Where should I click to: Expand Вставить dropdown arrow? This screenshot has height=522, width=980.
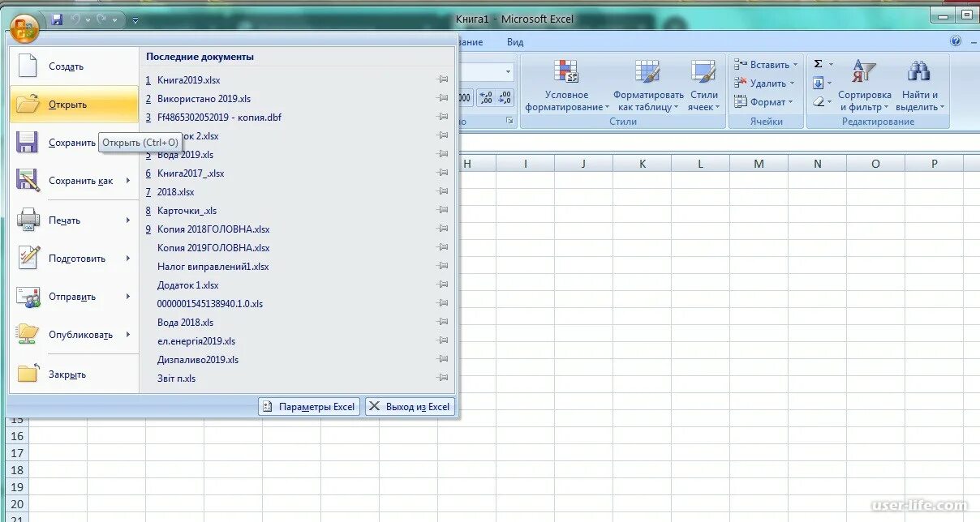(795, 65)
